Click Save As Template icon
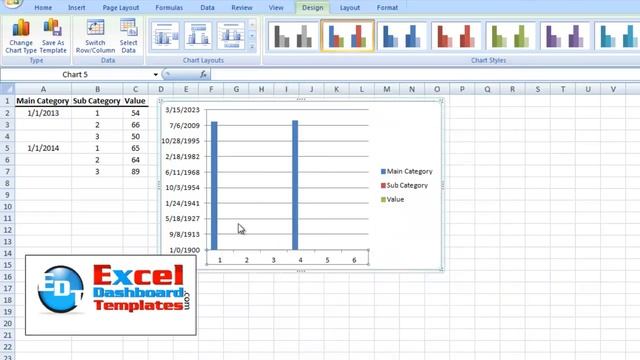Image resolution: width=640 pixels, height=360 pixels. [x=53, y=36]
